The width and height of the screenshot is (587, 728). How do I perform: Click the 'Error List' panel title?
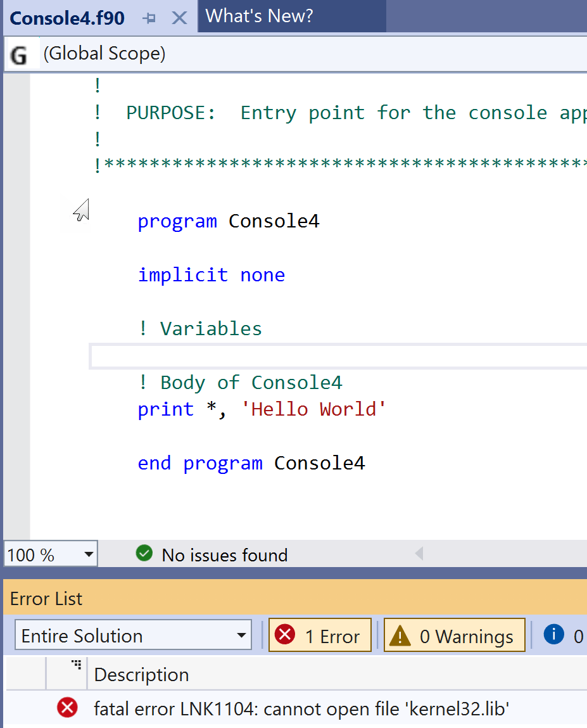tap(46, 598)
